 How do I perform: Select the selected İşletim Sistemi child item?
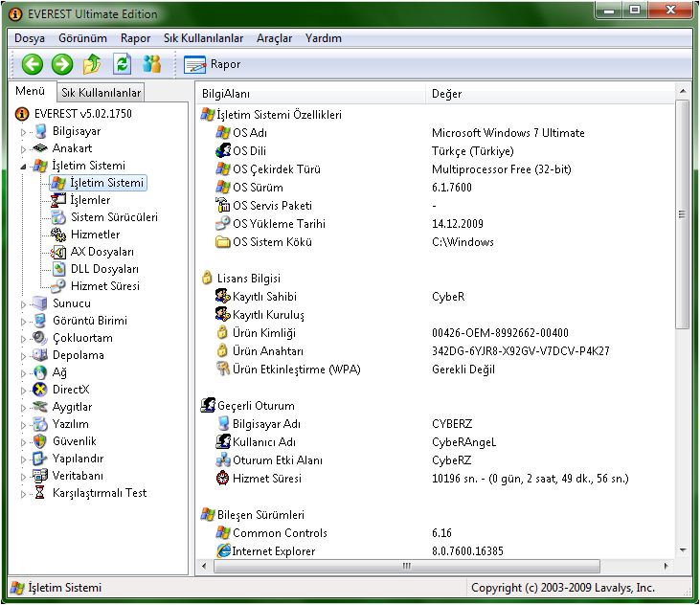(x=99, y=183)
